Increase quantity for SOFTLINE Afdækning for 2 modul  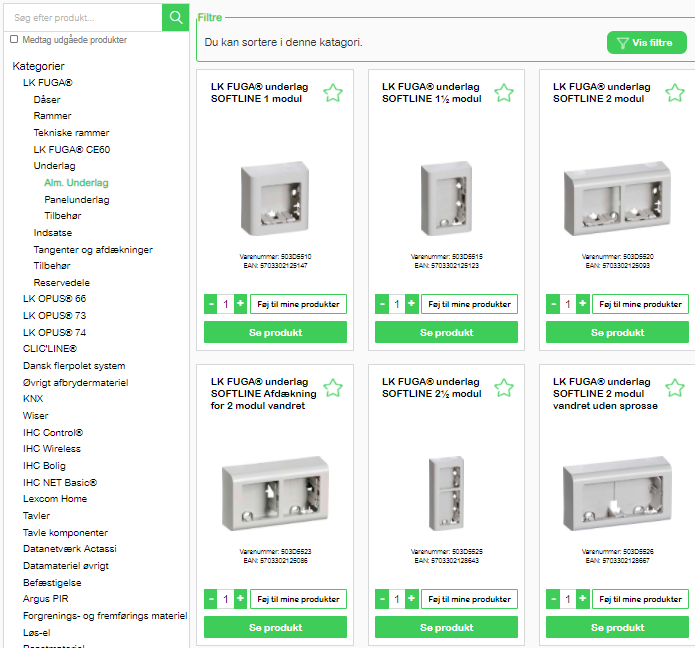[240, 599]
